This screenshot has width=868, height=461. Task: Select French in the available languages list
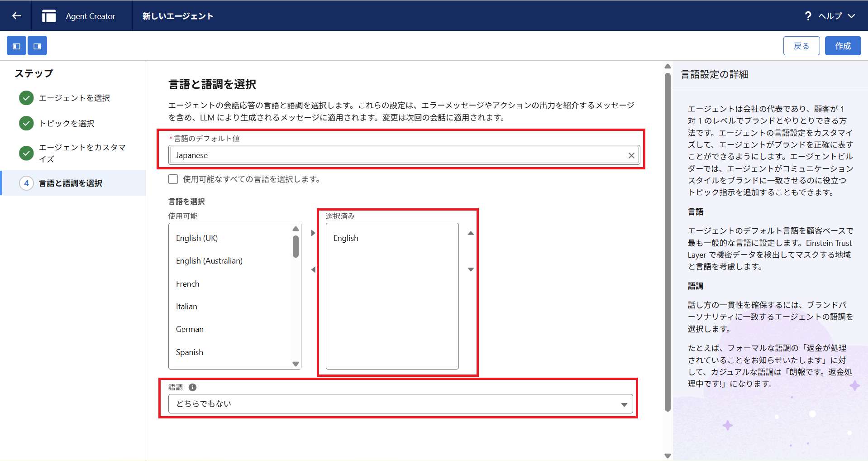tap(188, 284)
